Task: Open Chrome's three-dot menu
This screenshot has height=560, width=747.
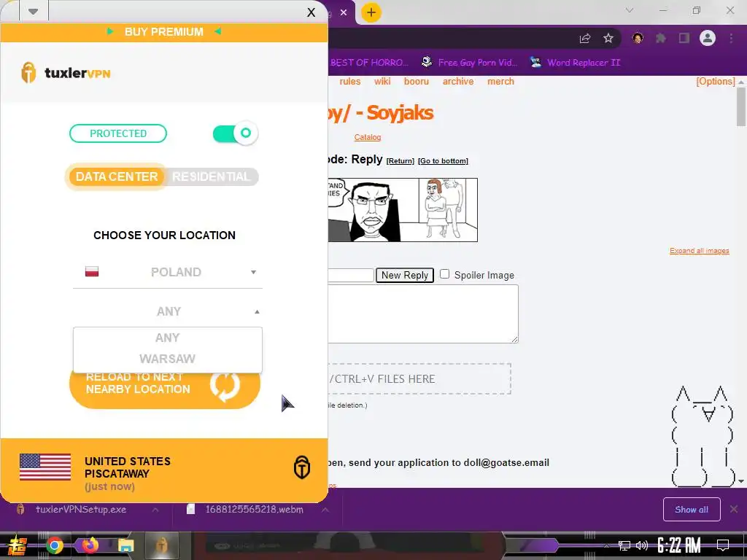Action: (x=731, y=38)
